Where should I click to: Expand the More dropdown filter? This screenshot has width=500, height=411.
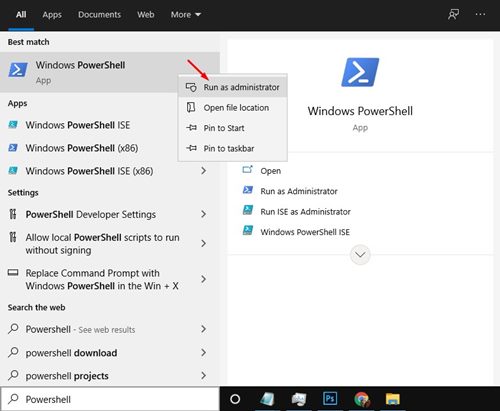tap(185, 15)
